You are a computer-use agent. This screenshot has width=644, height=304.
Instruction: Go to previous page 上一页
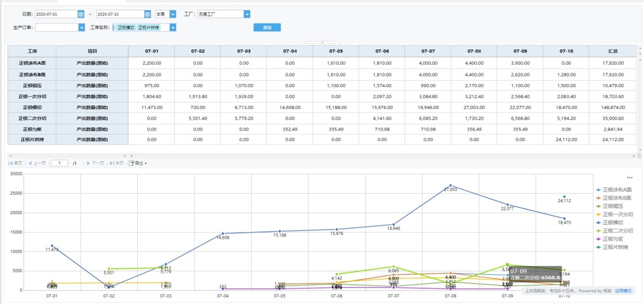coord(37,163)
